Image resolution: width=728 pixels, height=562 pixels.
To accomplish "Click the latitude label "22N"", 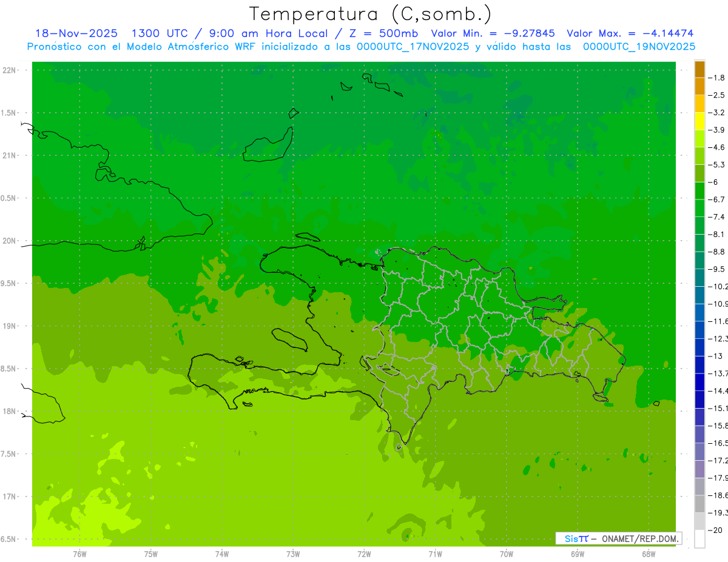I will coord(10,70).
